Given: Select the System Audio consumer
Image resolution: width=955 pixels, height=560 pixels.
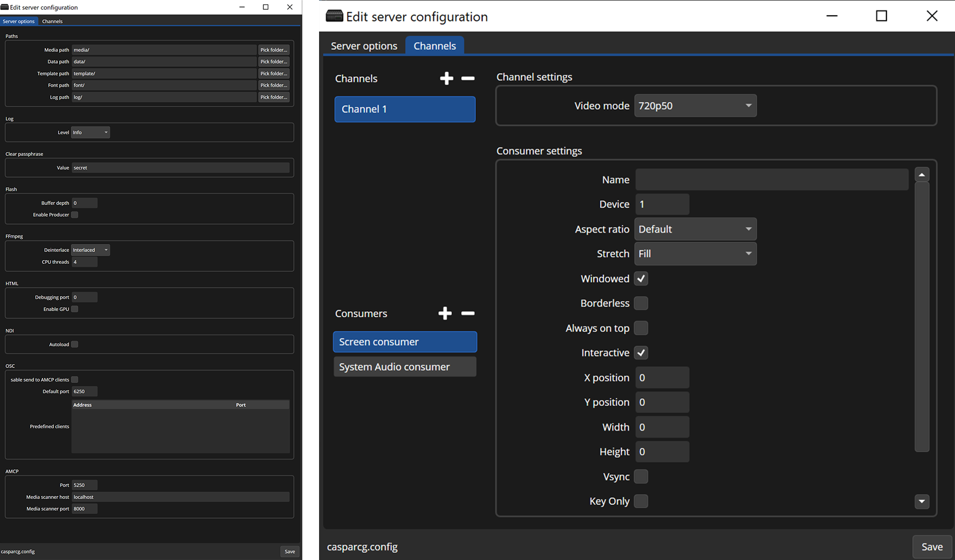Looking at the screenshot, I should coord(404,366).
